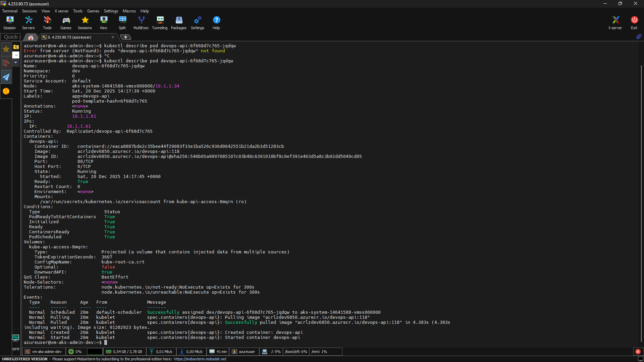The image size is (644, 362).
Task: Click the blue down-arrow expander in sidebar
Action: point(16,62)
